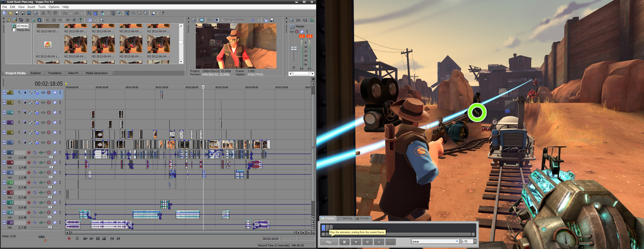Click Record button in timeline transport

(x=69, y=238)
